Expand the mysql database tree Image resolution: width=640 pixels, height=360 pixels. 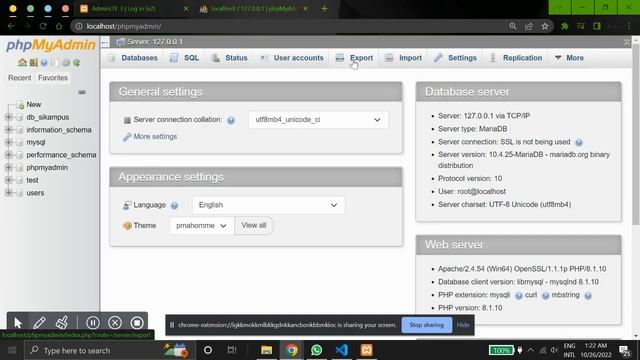9,142
